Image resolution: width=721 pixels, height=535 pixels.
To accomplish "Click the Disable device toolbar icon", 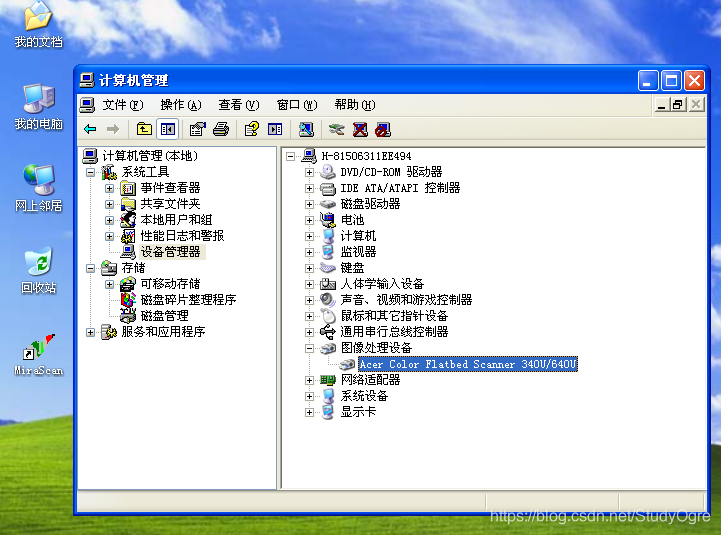I will (x=383, y=129).
